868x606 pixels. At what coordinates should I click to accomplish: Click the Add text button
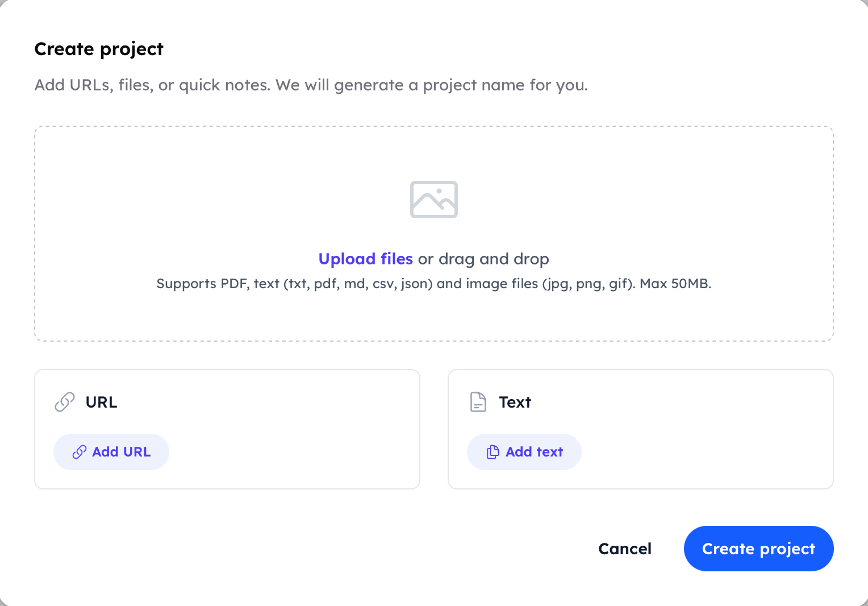[524, 451]
